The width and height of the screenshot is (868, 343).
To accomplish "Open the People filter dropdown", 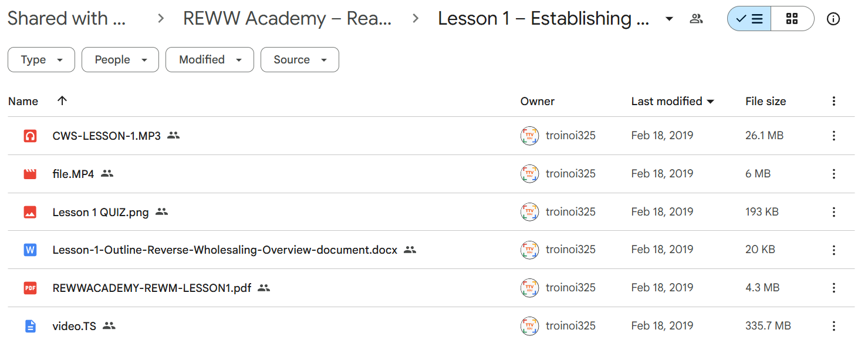I will [x=120, y=60].
